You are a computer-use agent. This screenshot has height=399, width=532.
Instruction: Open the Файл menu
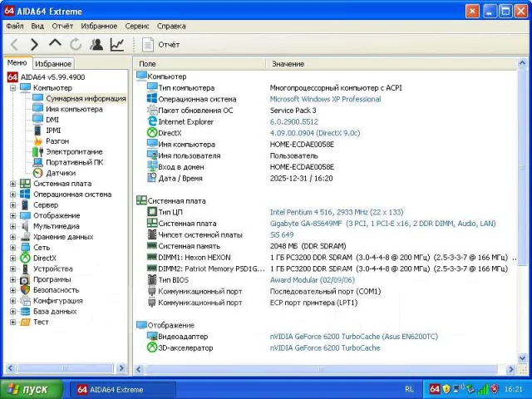click(15, 26)
